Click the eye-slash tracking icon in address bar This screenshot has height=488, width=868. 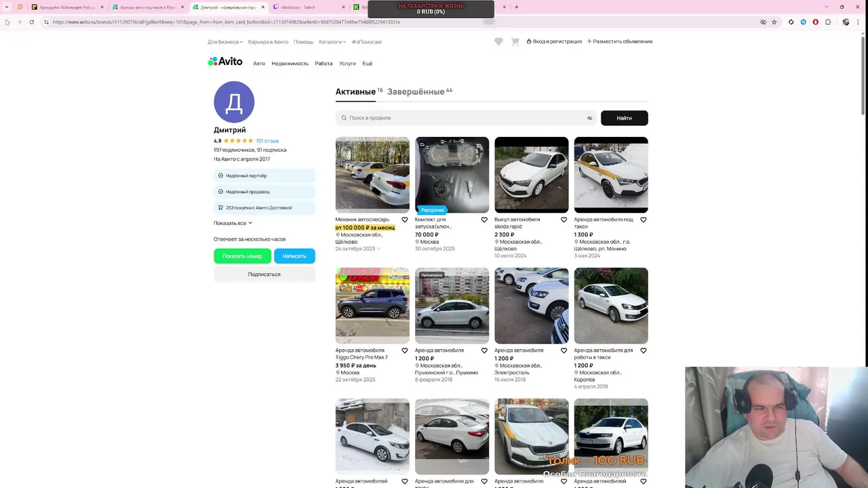click(763, 22)
